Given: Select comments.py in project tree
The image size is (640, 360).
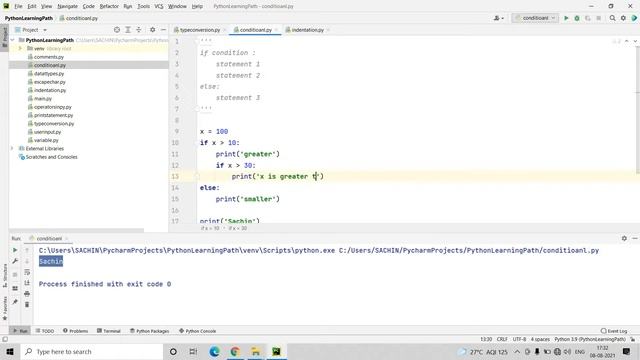Looking at the screenshot, I should (49, 57).
